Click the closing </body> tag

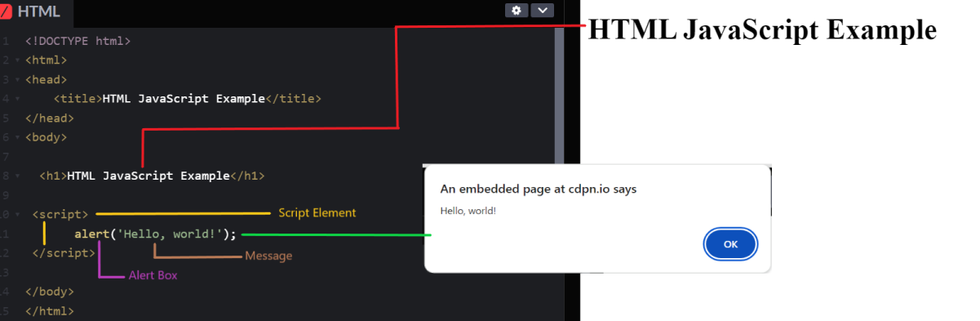(49, 291)
